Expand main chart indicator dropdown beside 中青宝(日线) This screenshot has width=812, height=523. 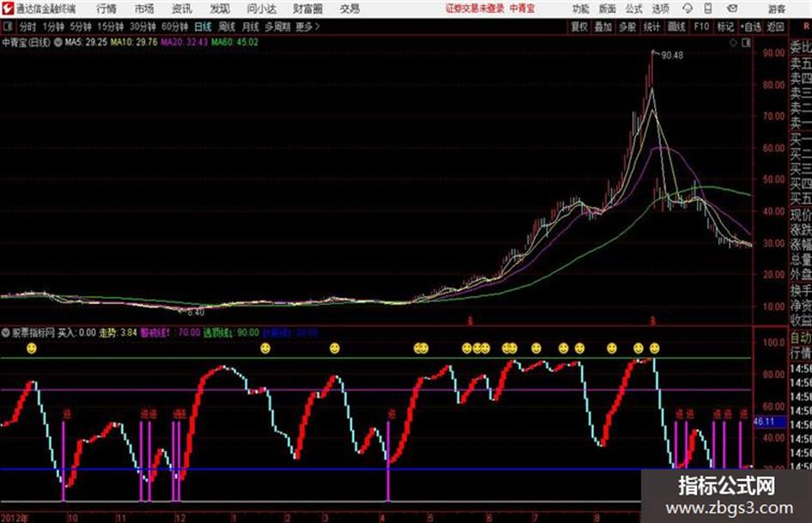58,42
